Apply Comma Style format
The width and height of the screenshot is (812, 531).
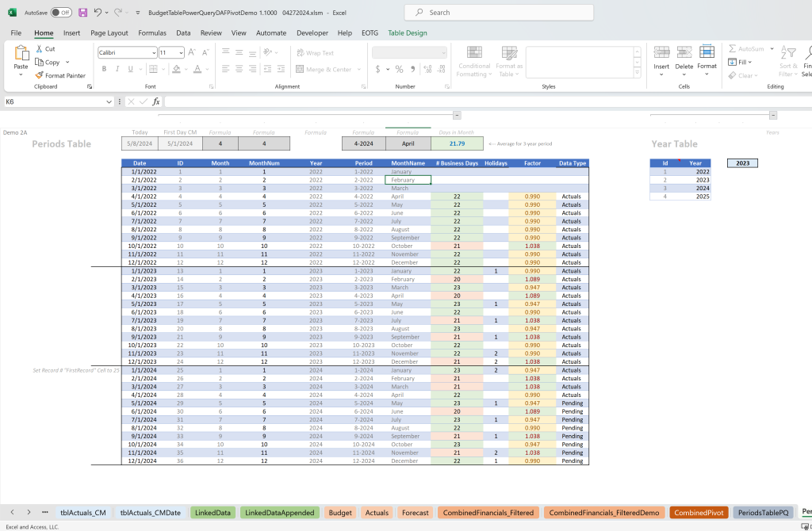click(x=412, y=69)
